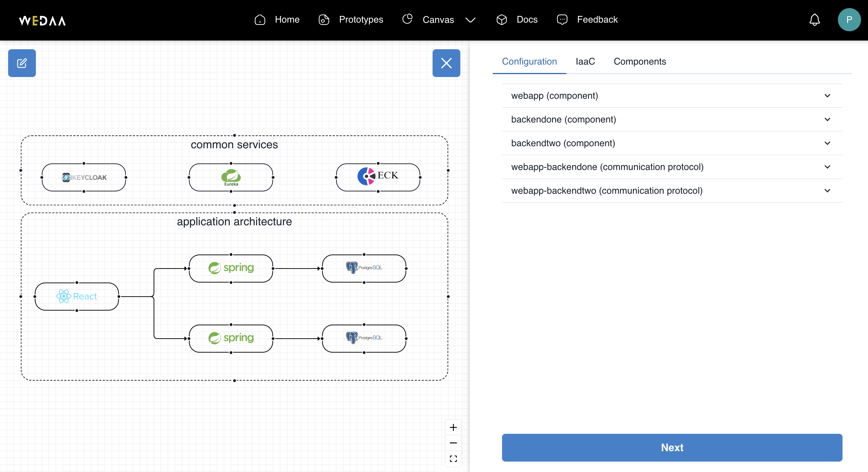Viewport: 868px width, 472px height.
Task: Click the Home house icon
Action: tap(260, 19)
